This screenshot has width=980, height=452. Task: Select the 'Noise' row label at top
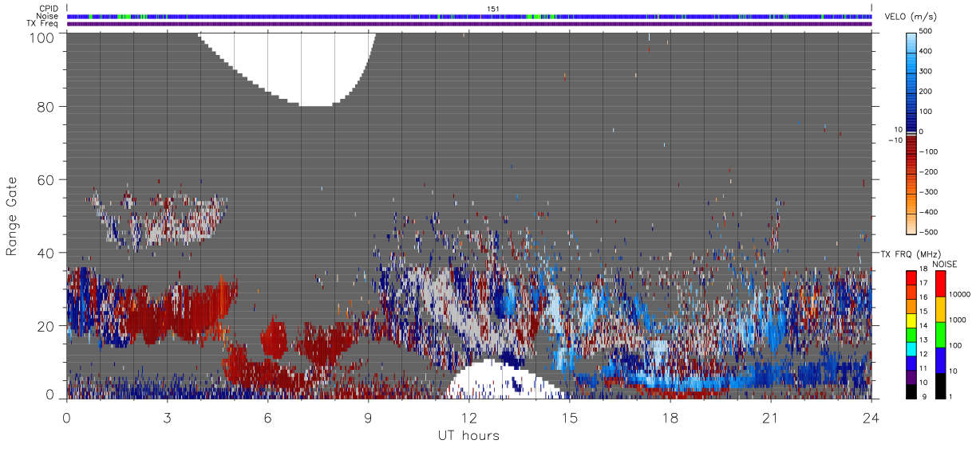pos(48,16)
